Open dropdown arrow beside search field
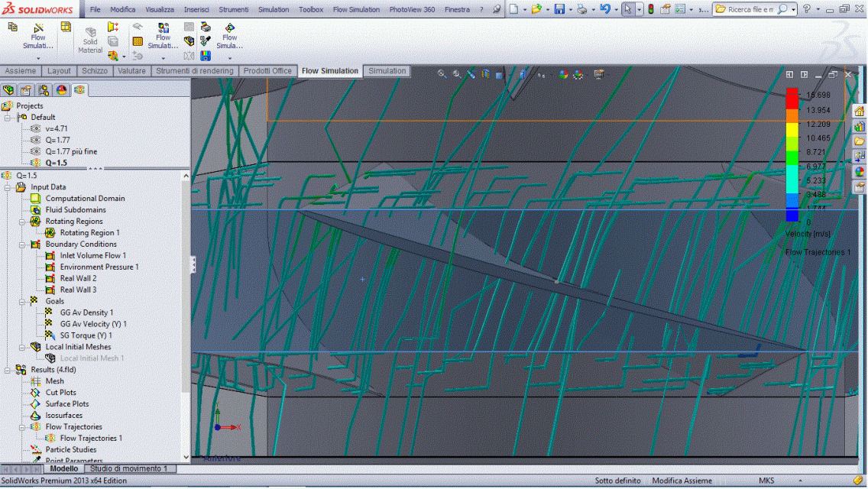Screen dimensions: 868x489 coord(793,9)
